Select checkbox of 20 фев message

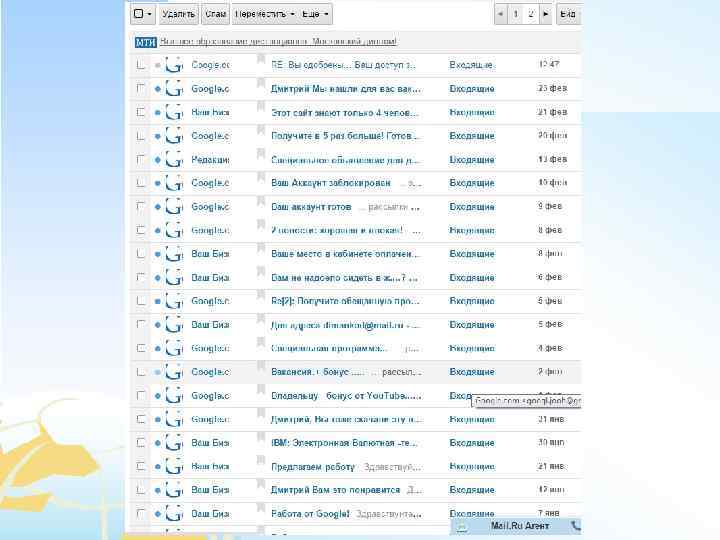click(x=141, y=136)
